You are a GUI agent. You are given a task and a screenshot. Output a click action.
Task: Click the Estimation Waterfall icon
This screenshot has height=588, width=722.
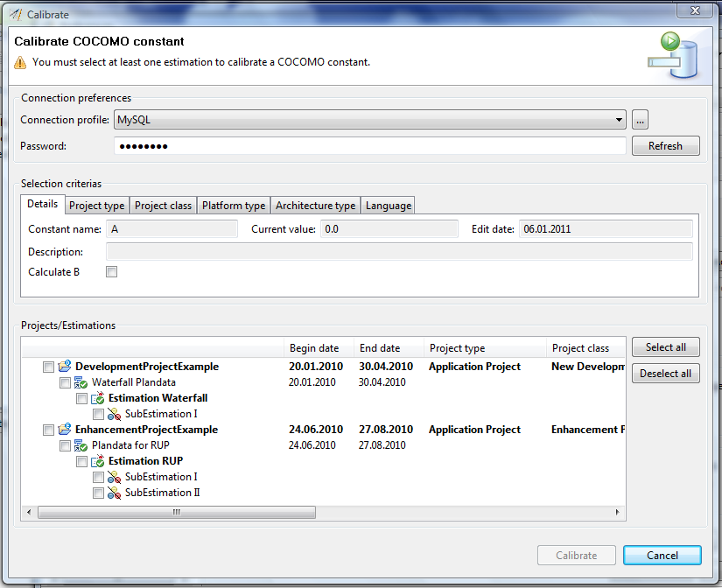pyautogui.click(x=98, y=398)
